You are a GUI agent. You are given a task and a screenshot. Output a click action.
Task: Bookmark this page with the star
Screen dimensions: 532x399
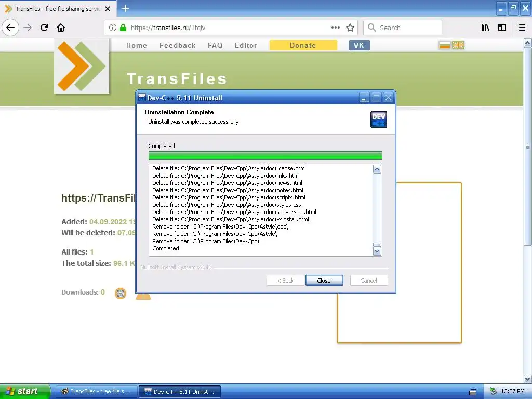tap(350, 28)
